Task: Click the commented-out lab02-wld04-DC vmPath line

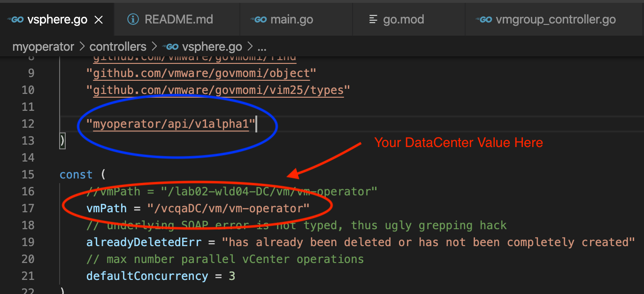Action: [232, 192]
